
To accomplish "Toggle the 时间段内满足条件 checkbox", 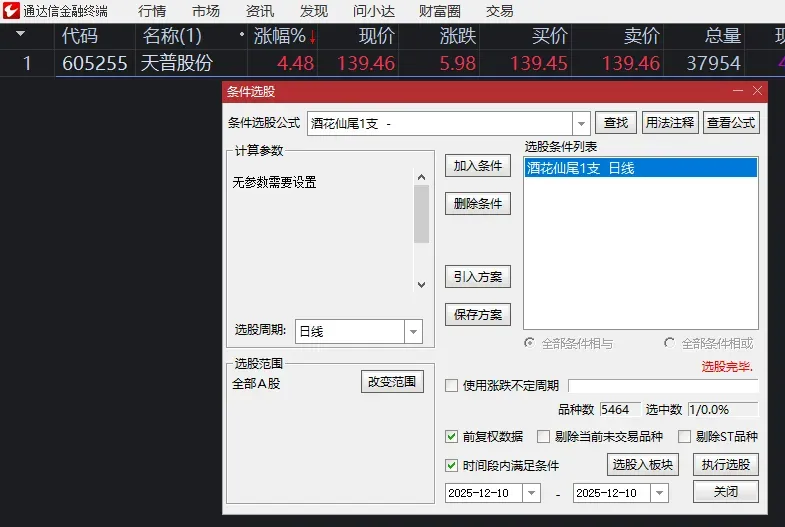I will pos(452,465).
